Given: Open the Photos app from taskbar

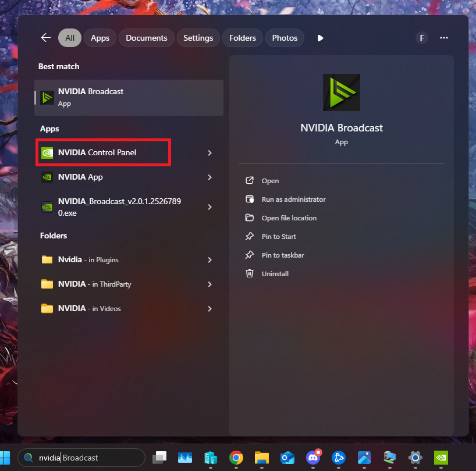Looking at the screenshot, I should coord(364,458).
